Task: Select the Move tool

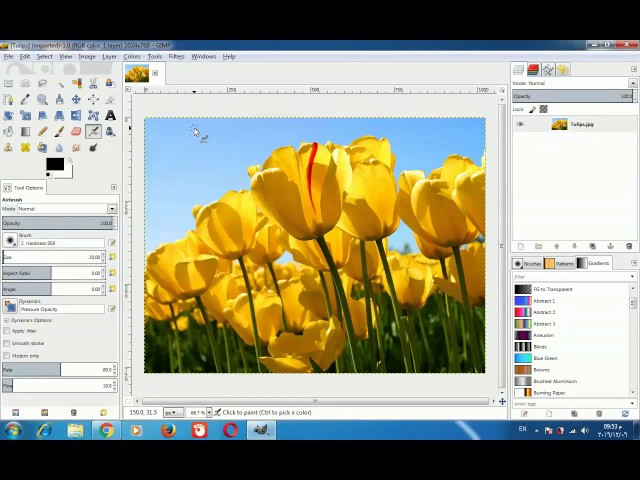Action: 76,100
